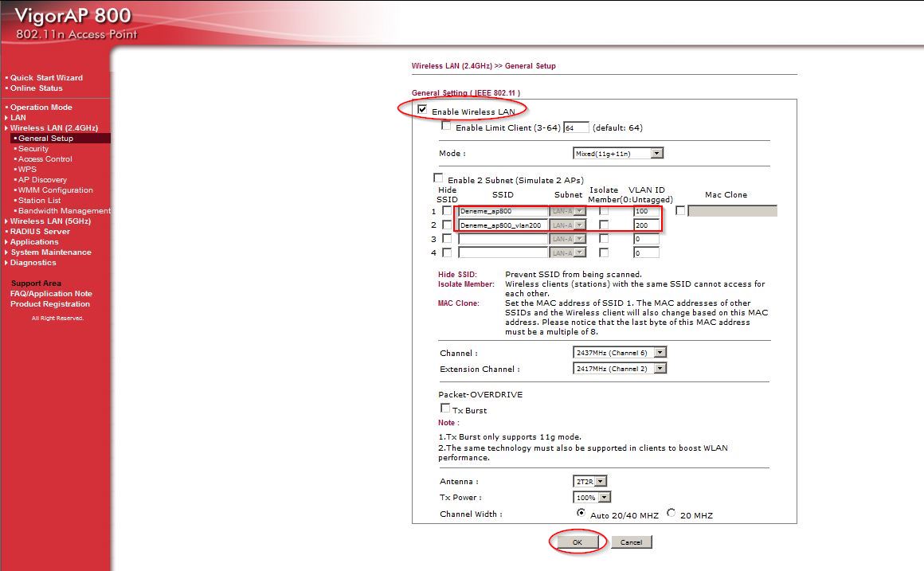Viewport: 924px width, 571px height.
Task: Click the SSID 2 name field
Action: tap(503, 225)
